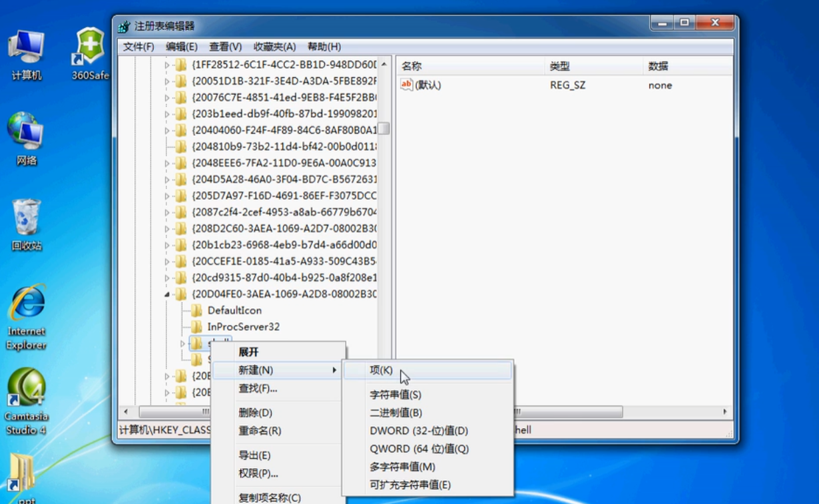Screen dimensions: 819x504
Task: Choose 权限(P)... in context menu
Action: click(279, 473)
